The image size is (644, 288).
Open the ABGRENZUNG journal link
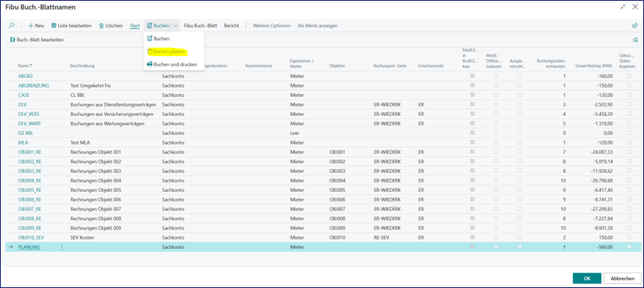34,86
